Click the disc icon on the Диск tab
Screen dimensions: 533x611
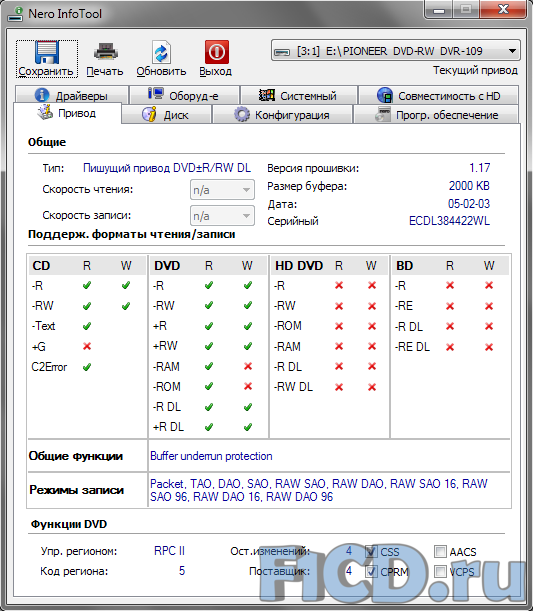[x=149, y=114]
